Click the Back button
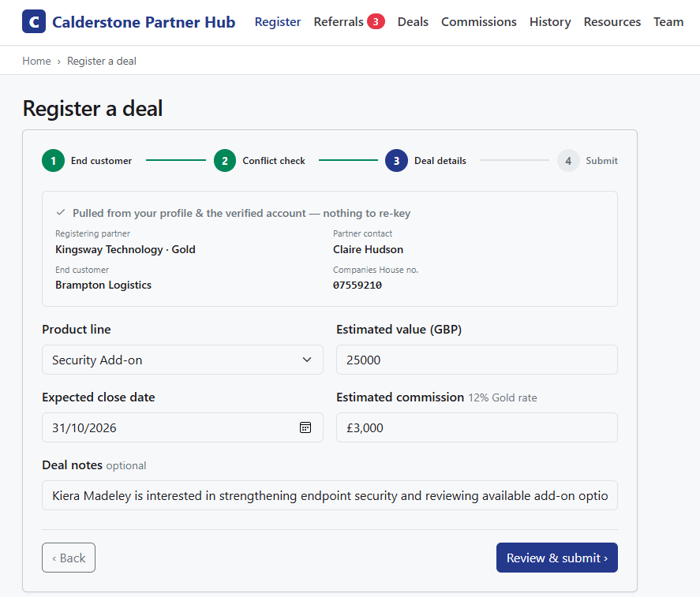Image resolution: width=700 pixels, height=597 pixels. click(69, 558)
